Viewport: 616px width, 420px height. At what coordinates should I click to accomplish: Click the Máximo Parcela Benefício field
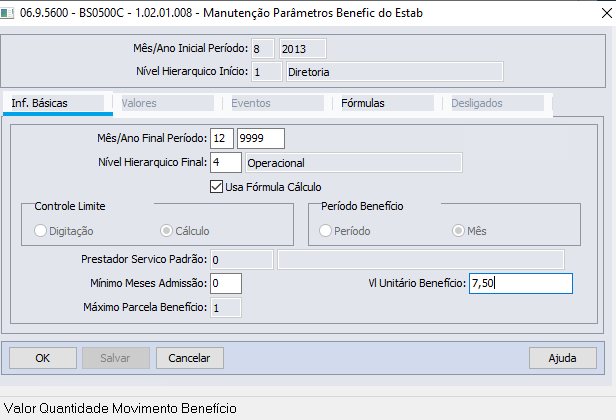pyautogui.click(x=226, y=307)
